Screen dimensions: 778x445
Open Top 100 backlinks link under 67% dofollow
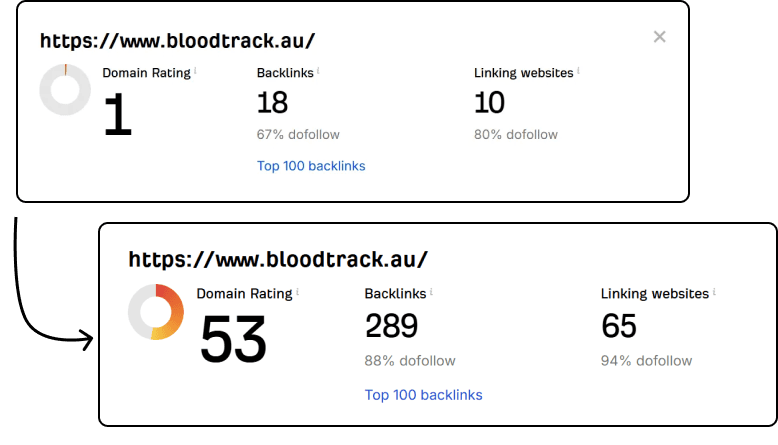(x=311, y=166)
